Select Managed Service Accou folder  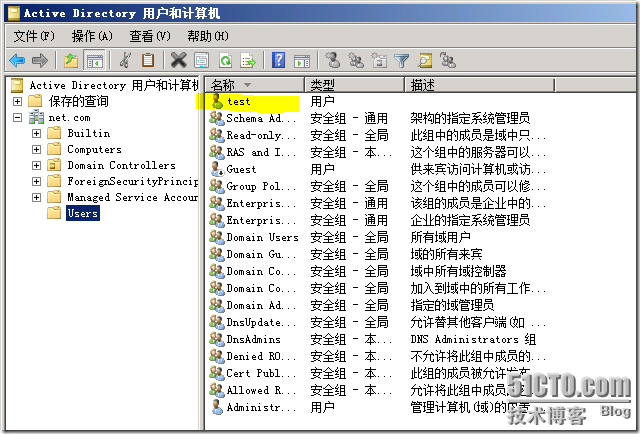point(132,197)
